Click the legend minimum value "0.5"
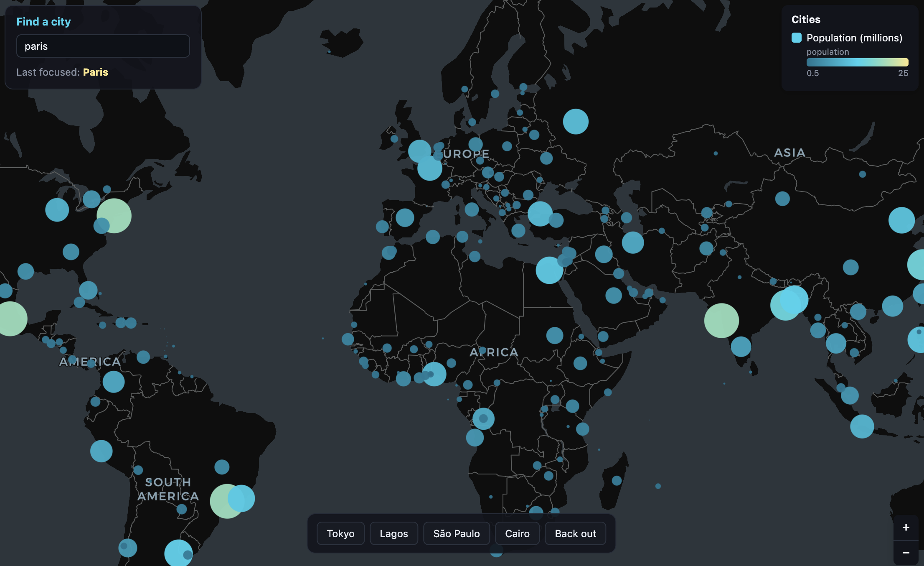Image resolution: width=924 pixels, height=566 pixels. (812, 73)
